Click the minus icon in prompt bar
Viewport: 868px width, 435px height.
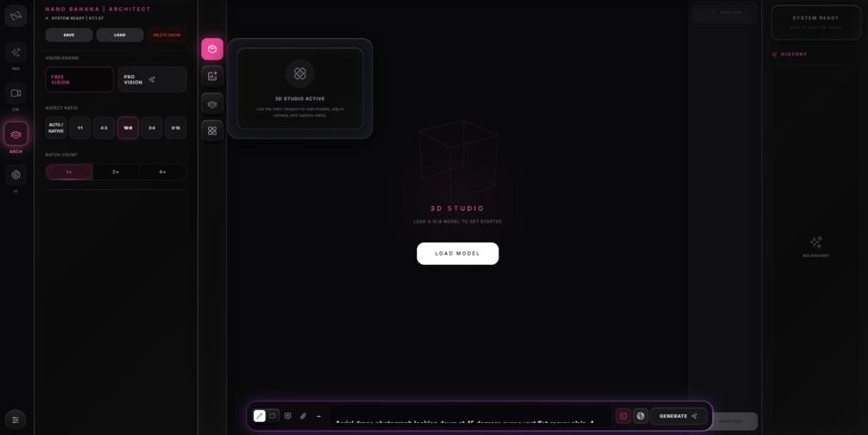319,416
